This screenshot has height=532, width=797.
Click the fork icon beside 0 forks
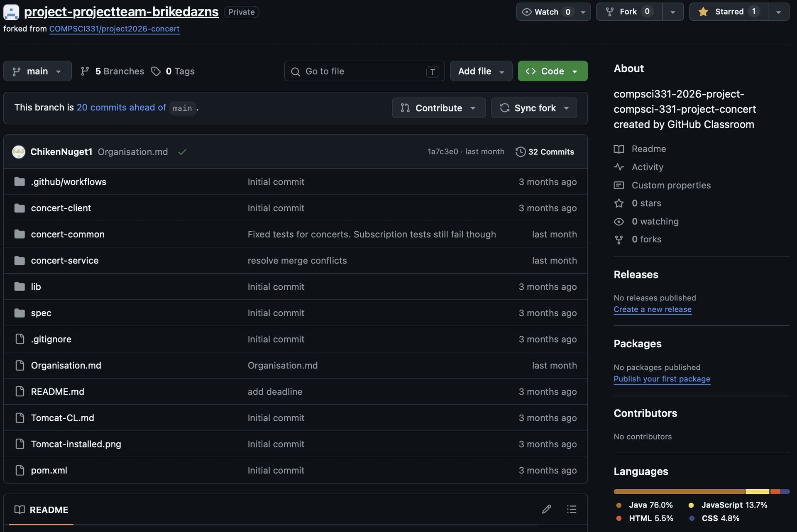(x=619, y=239)
